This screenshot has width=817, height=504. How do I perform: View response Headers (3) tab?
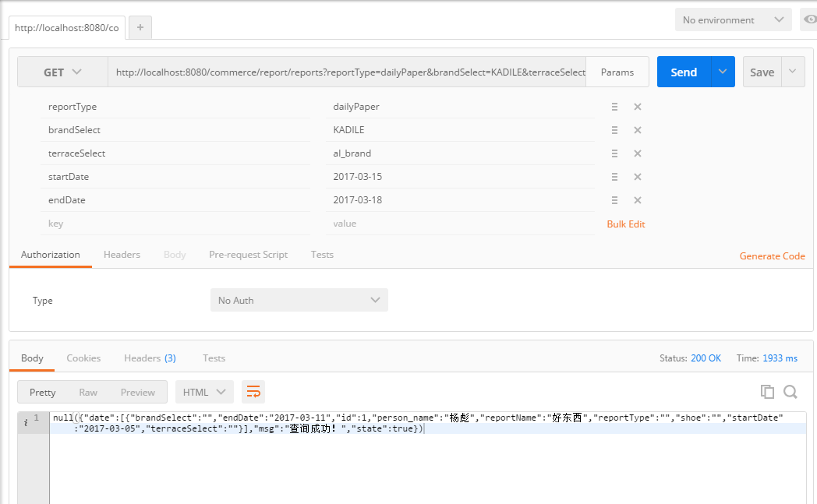tap(150, 358)
